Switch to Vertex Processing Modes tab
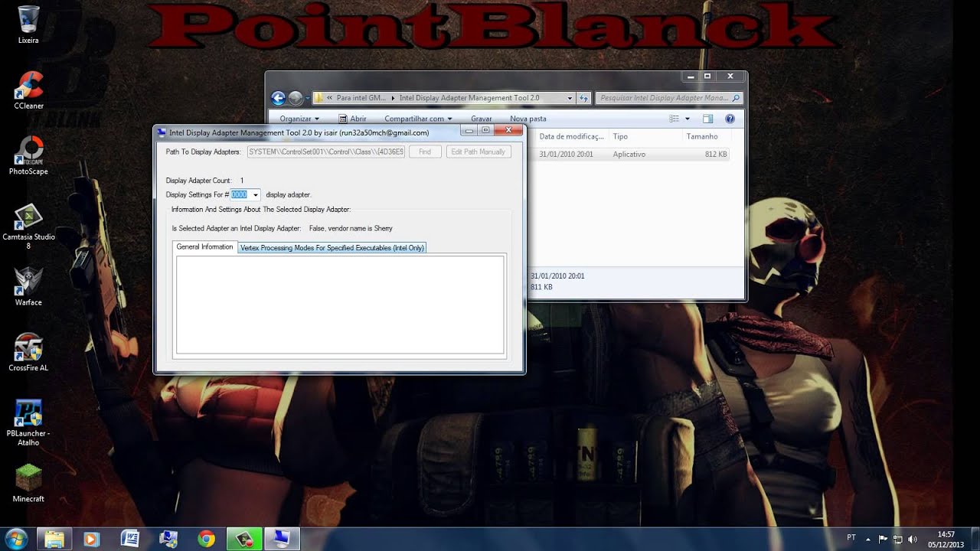The width and height of the screenshot is (980, 551). (x=332, y=248)
